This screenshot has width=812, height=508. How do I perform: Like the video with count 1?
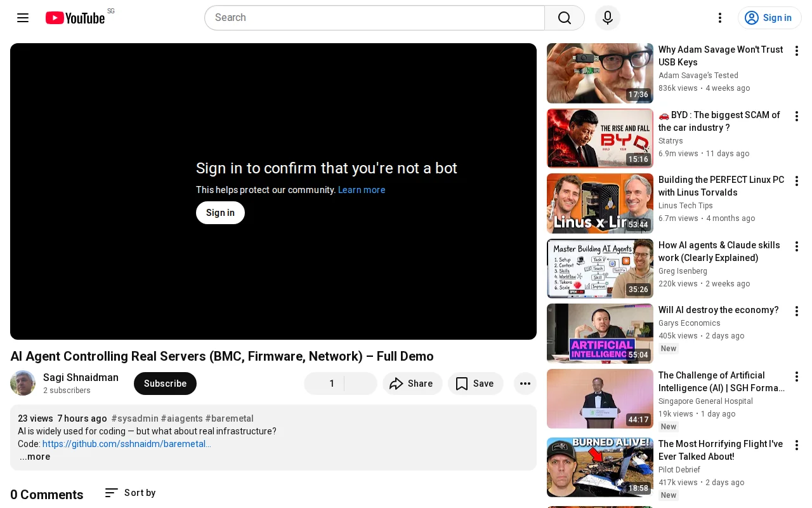coord(324,384)
